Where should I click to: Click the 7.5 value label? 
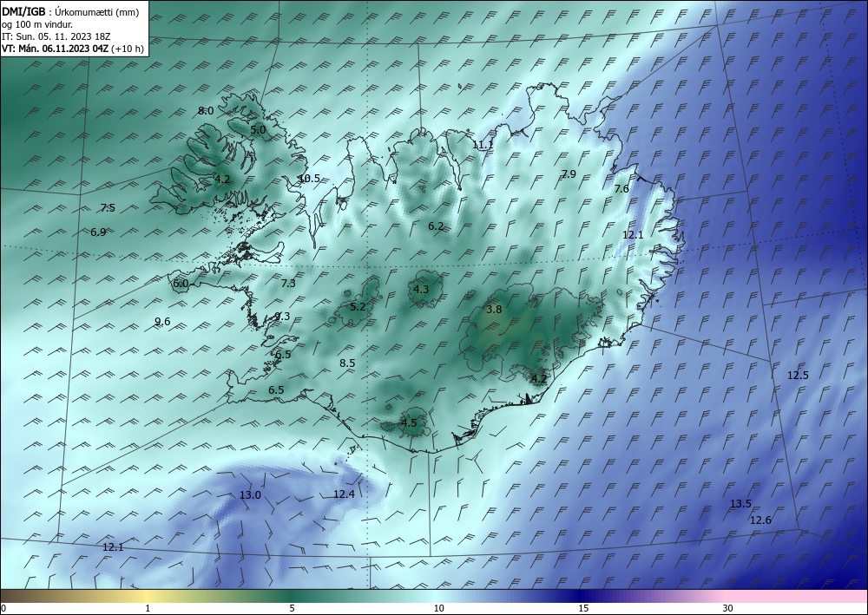108,208
